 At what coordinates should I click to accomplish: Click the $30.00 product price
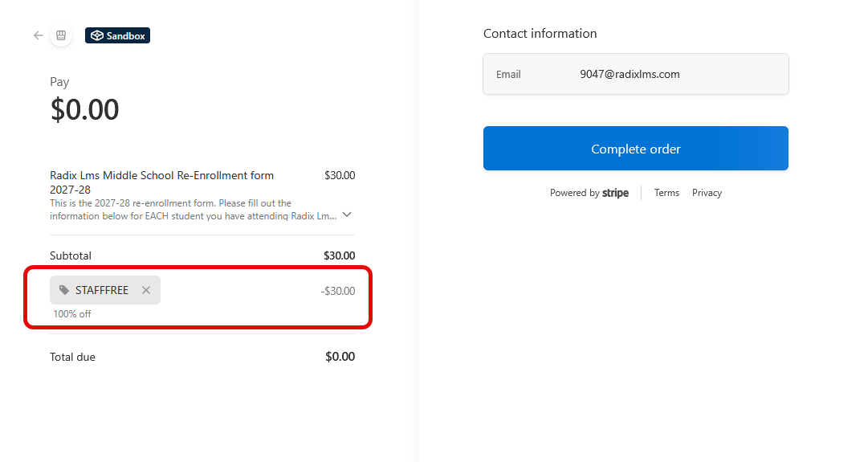340,176
